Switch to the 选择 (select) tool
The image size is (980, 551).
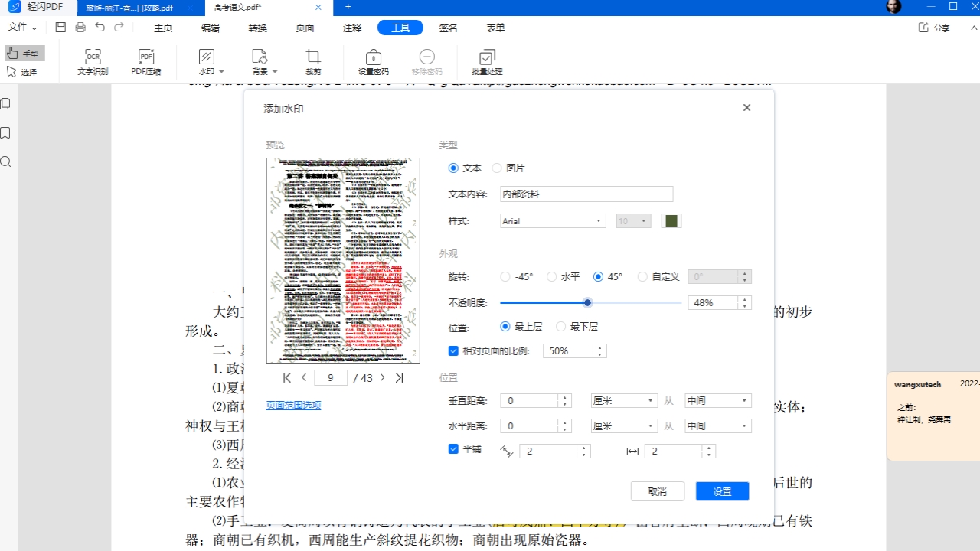tap(24, 70)
